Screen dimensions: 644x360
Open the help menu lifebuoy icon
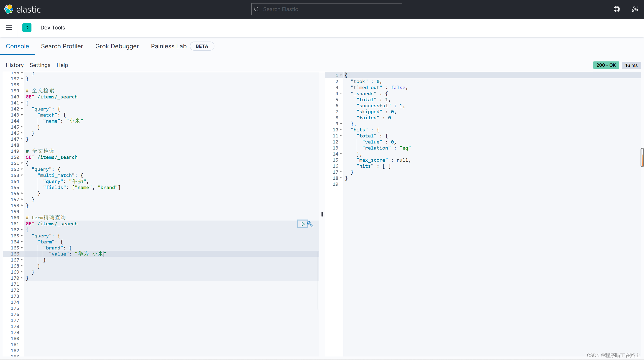coord(617,9)
